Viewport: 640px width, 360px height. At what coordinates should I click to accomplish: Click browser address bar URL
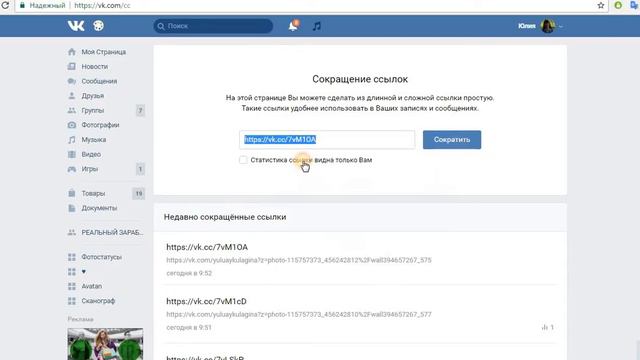(x=102, y=6)
